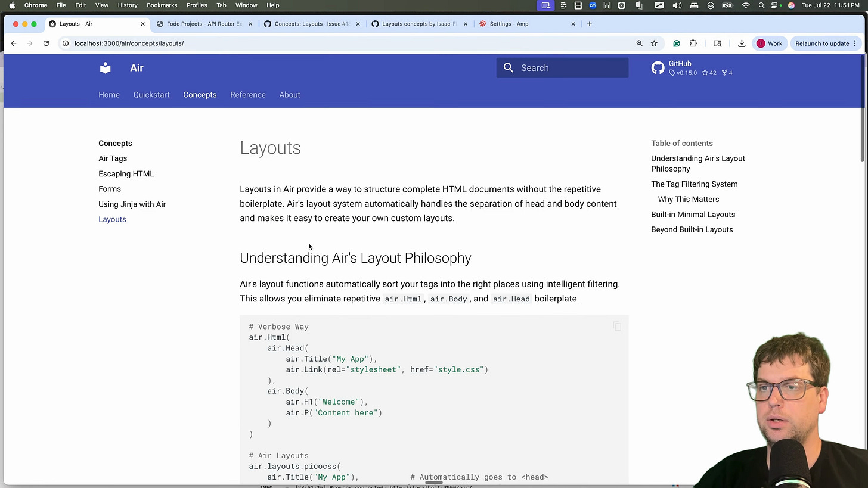This screenshot has width=868, height=488.
Task: Open the Bookmarks menu
Action: pyautogui.click(x=162, y=5)
